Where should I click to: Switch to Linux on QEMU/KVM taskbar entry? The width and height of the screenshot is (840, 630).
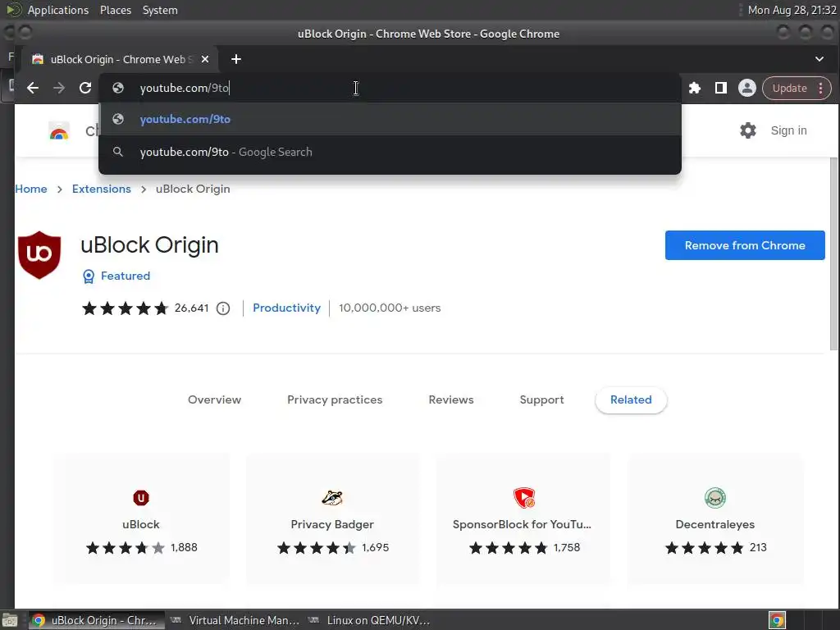tap(370, 620)
